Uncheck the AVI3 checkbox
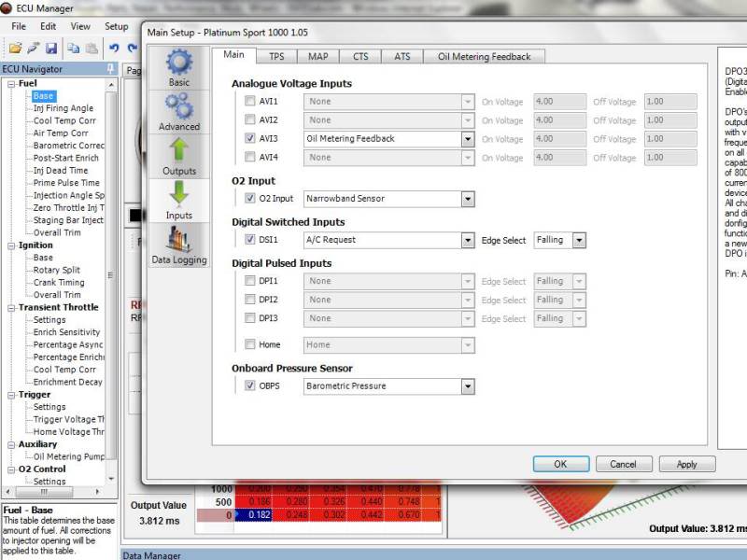Viewport: 747px width, 560px height. [249, 138]
